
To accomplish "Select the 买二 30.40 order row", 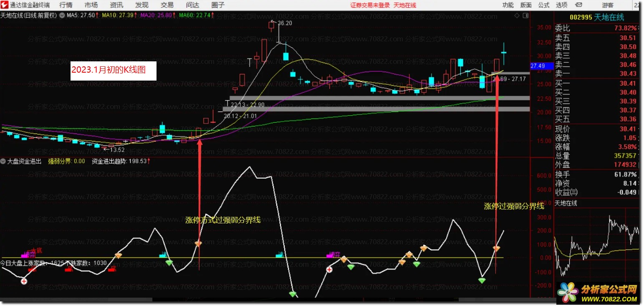I will (596, 92).
